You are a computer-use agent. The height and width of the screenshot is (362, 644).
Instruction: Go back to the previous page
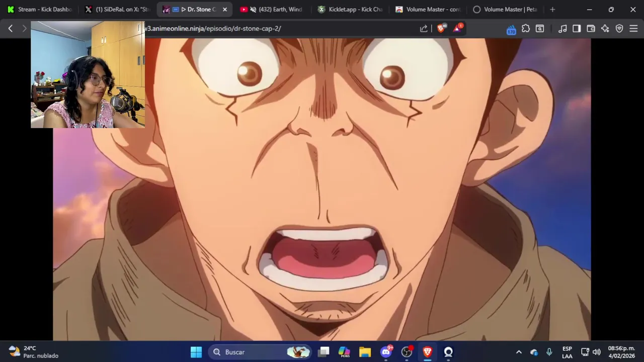tap(10, 29)
